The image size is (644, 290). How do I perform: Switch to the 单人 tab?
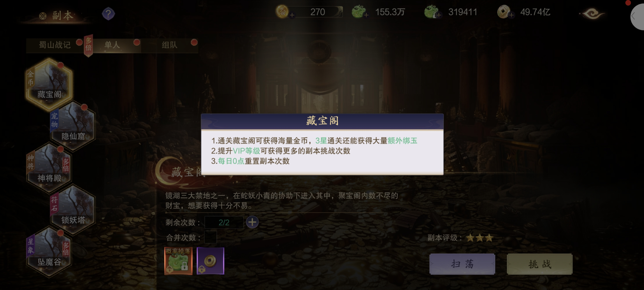pyautogui.click(x=112, y=45)
